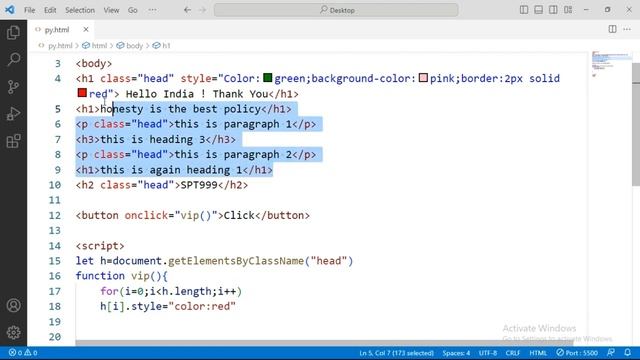Image resolution: width=640 pixels, height=360 pixels.
Task: Open the hidden menus ellipsis in menu bar
Action: click(152, 10)
